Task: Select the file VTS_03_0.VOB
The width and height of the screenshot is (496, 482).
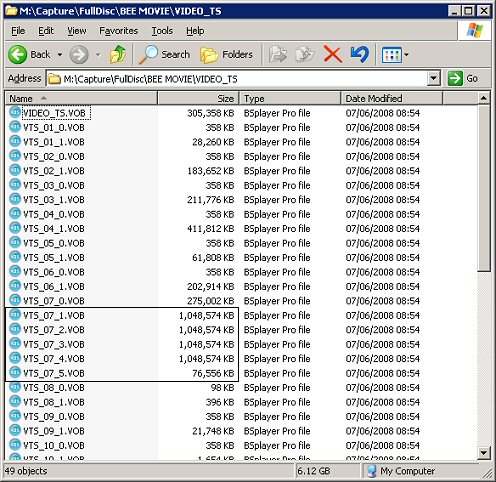Action: (54, 185)
